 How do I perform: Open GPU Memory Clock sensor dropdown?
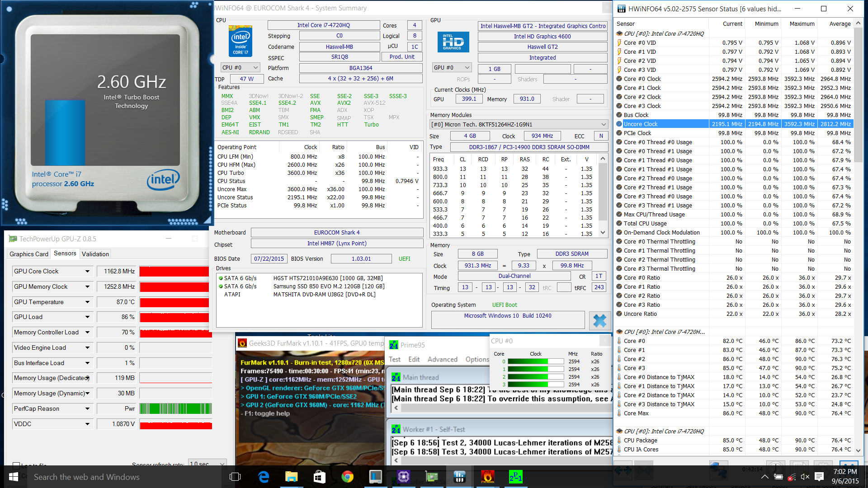coord(87,287)
